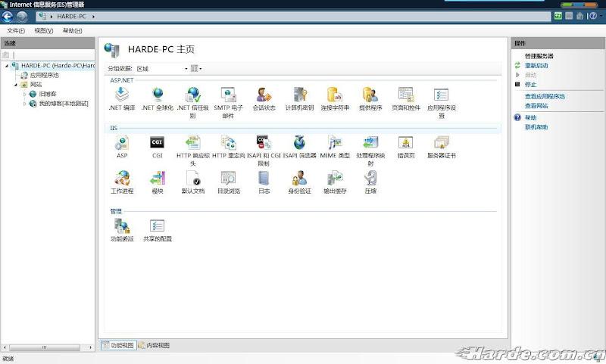The image size is (606, 364).
Task: Open the MIME 类型 feature
Action: point(335,147)
